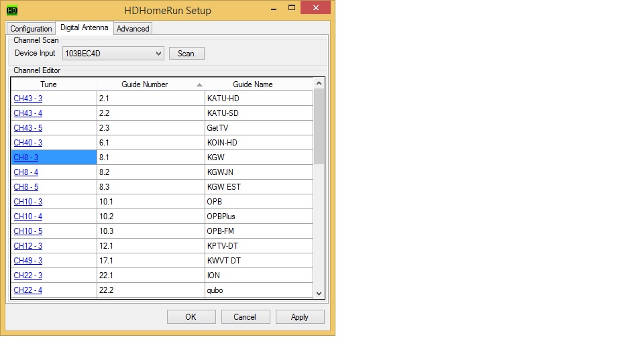644x362 pixels.
Task: Click the highlighted CH8 - 3 link
Action: (x=26, y=158)
